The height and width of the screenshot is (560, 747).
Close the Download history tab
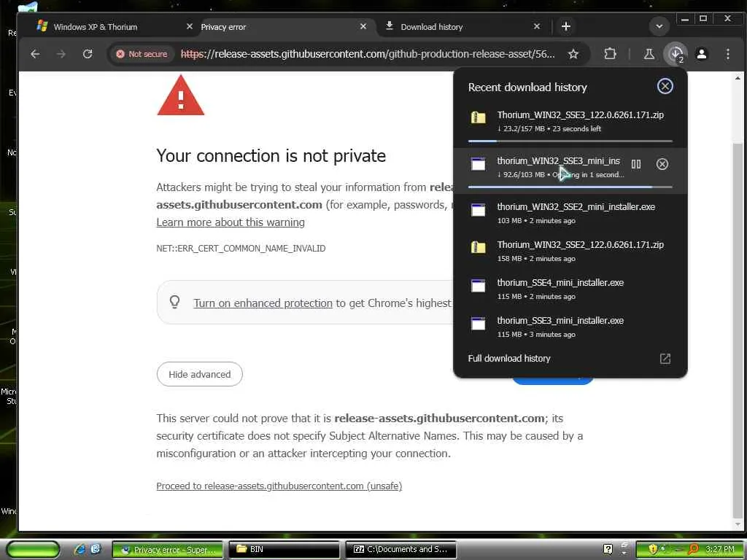pos(537,27)
